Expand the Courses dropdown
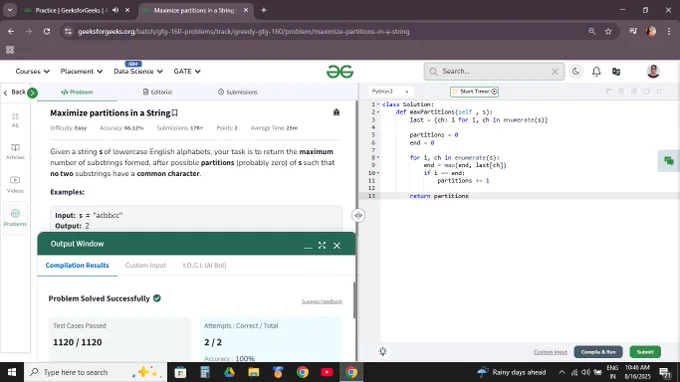 click(33, 71)
